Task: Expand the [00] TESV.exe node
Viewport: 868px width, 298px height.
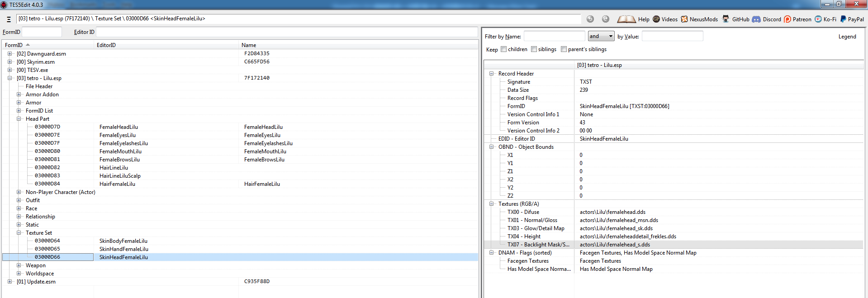Action: [9, 70]
